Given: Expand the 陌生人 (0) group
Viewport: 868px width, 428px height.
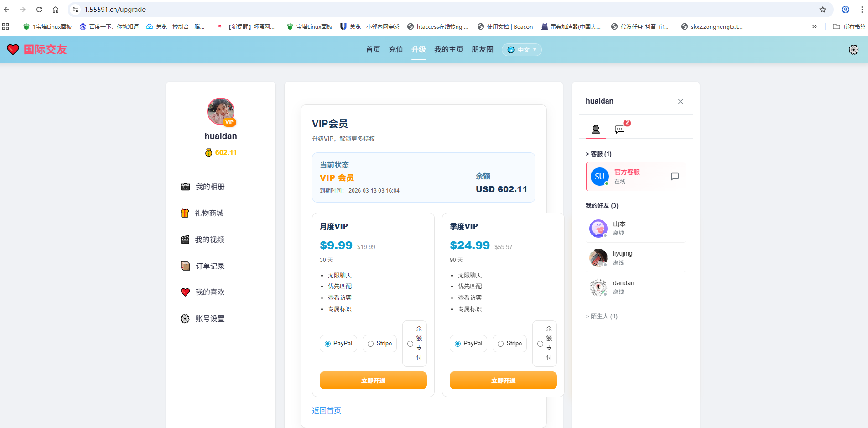Looking at the screenshot, I should pyautogui.click(x=601, y=316).
